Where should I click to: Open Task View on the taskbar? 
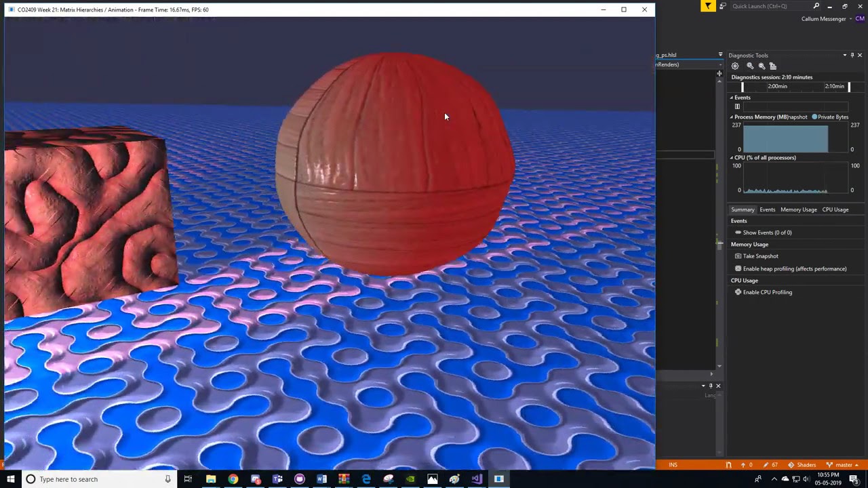point(188,479)
